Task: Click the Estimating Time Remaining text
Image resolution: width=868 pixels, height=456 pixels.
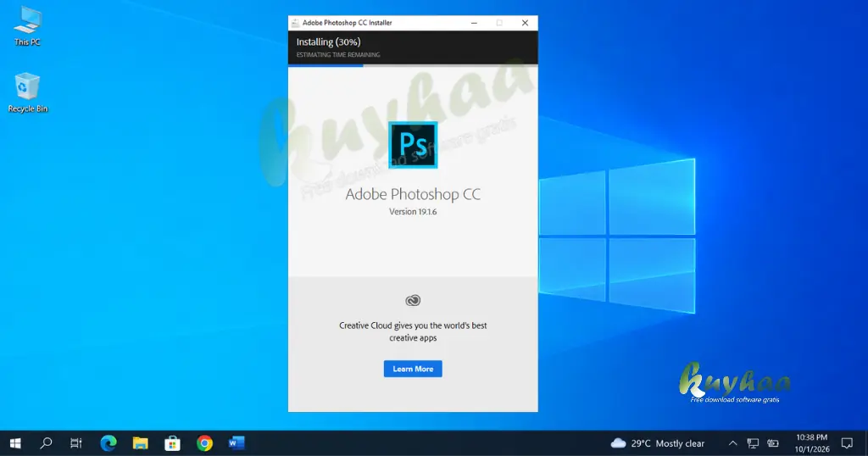Action: 337,55
